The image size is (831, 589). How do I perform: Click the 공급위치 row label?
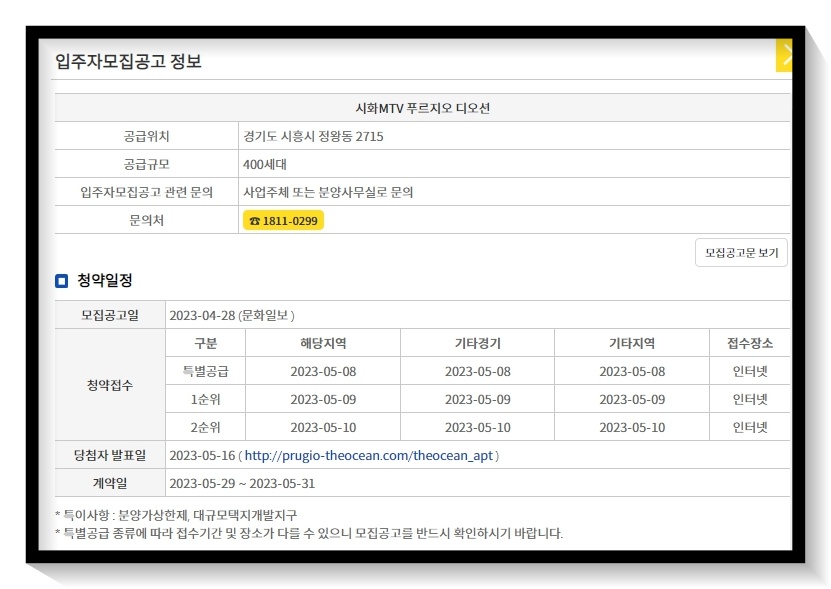[x=146, y=136]
